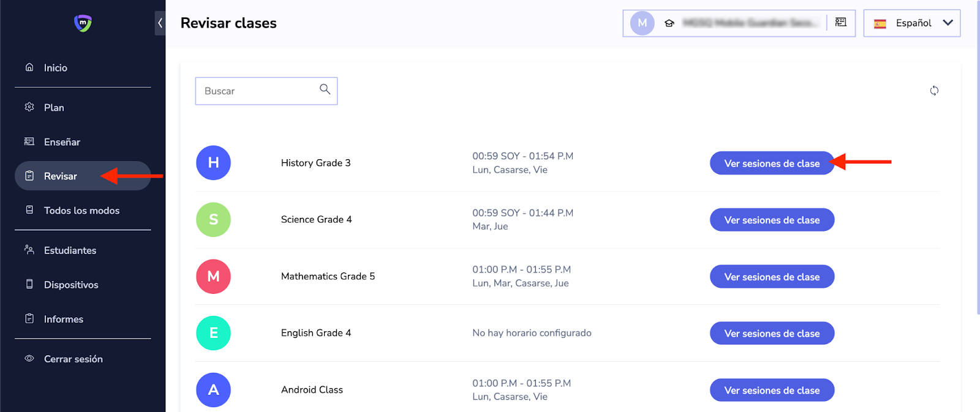The height and width of the screenshot is (412, 980).
Task: Select the blue H avatar for History Grade 3
Action: tap(213, 163)
